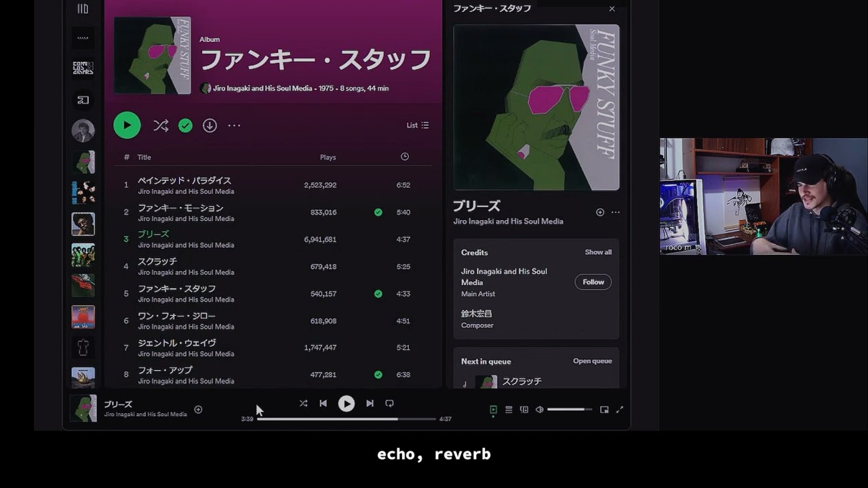The height and width of the screenshot is (488, 868).
Task: Remove album from library via green checkmark
Action: [185, 125]
